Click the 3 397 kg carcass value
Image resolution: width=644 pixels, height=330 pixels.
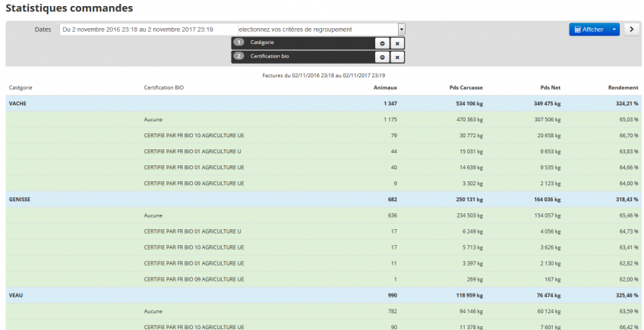click(472, 263)
